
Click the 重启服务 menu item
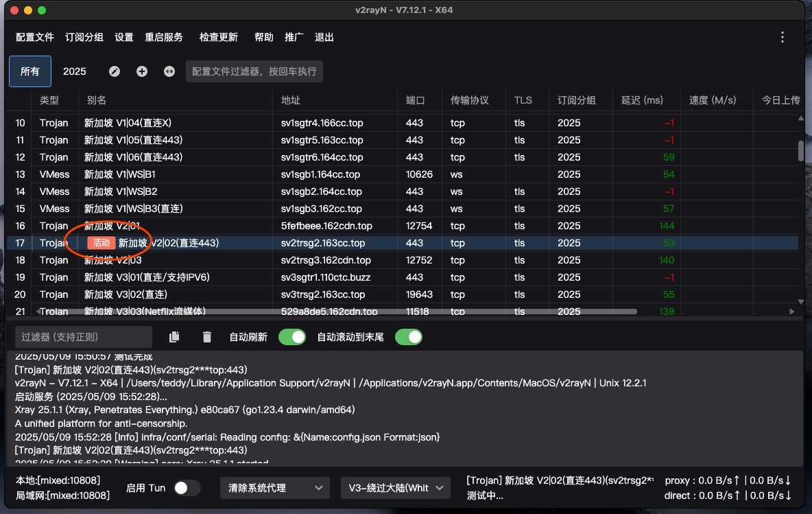(164, 37)
